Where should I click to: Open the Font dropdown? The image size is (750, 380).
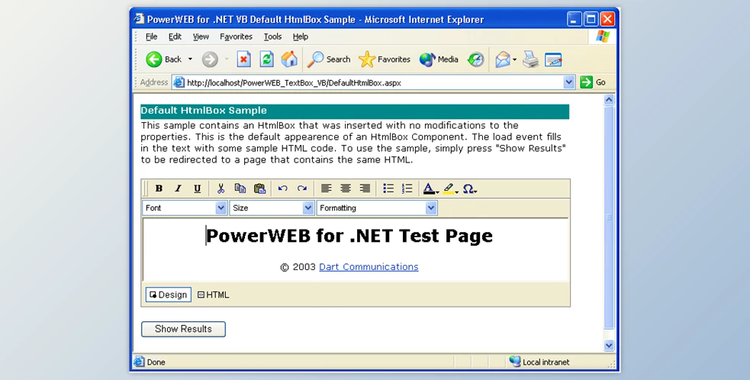[x=184, y=208]
